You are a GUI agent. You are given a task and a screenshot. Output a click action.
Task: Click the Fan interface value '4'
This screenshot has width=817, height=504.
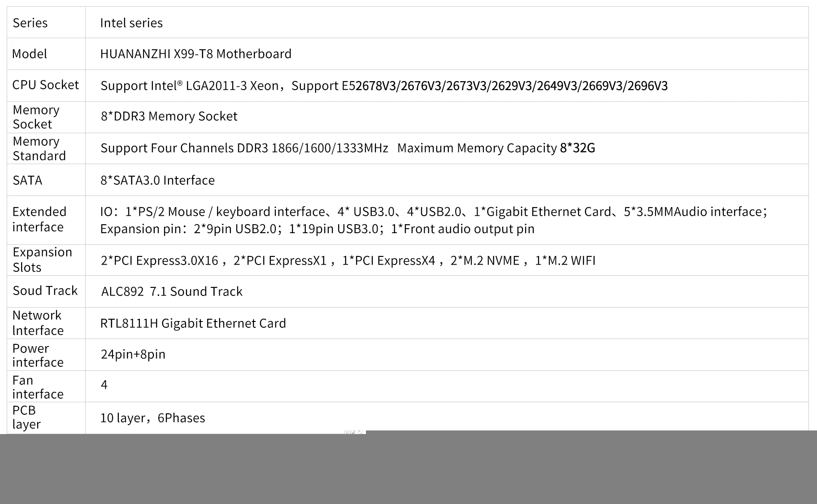pos(104,385)
